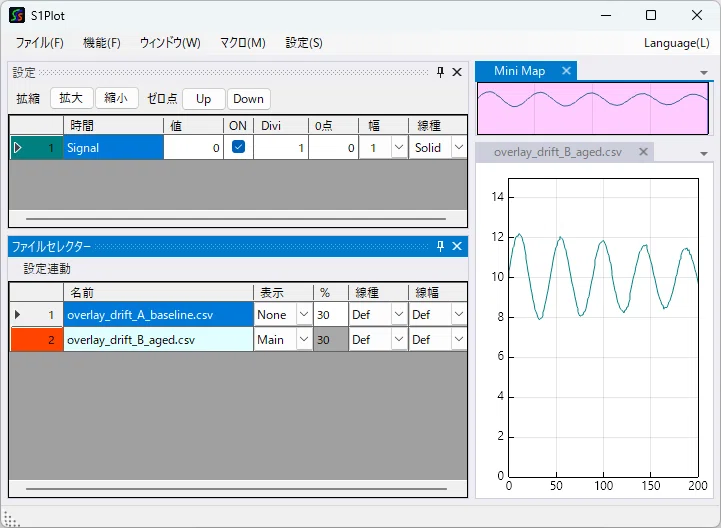This screenshot has width=721, height=528.
Task: Click the Down zero-point button
Action: pos(248,98)
